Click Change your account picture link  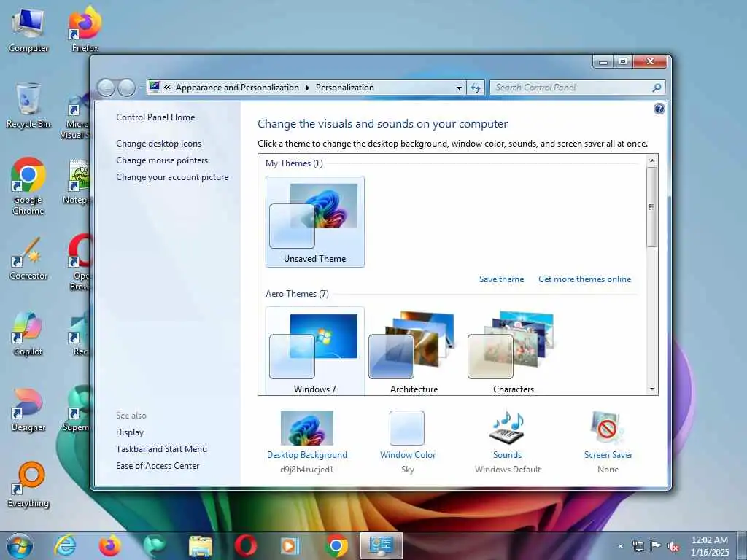[x=172, y=177]
